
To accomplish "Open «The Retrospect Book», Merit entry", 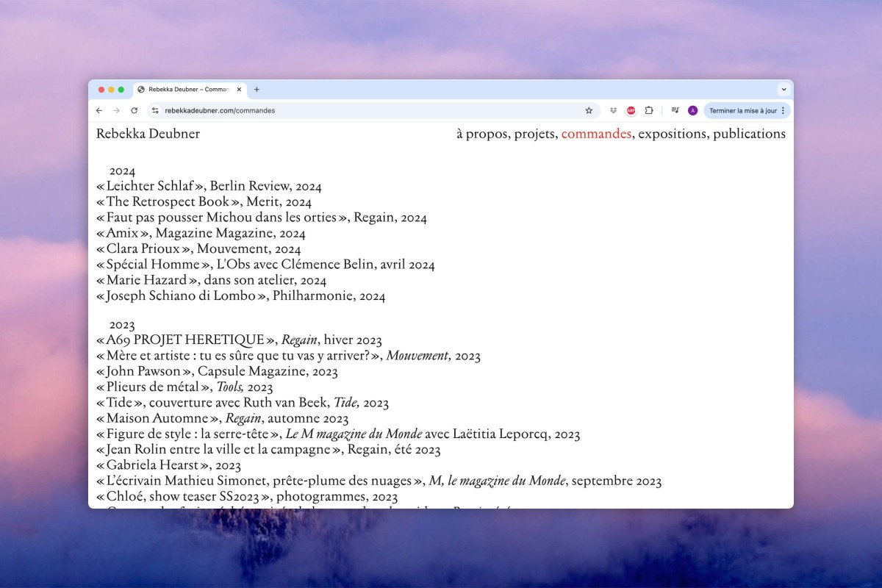I will [x=204, y=202].
